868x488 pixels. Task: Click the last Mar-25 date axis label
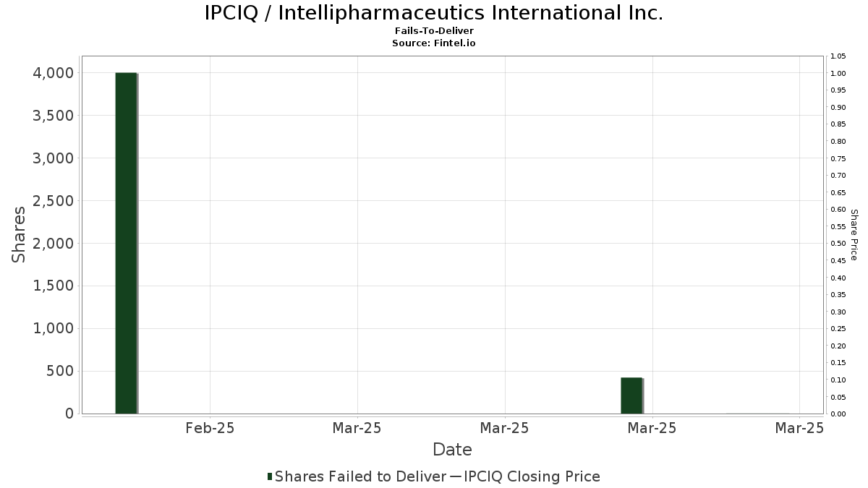tap(799, 428)
